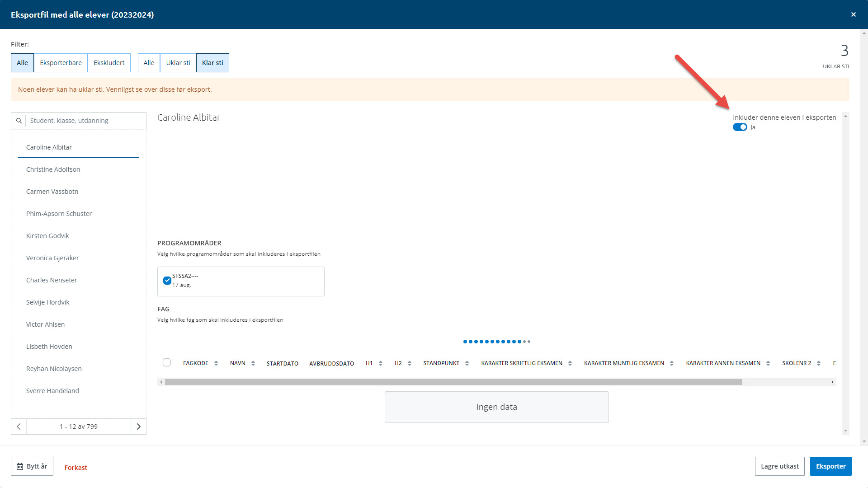
Task: Click the 'Ingen data' placeholder box
Action: (x=496, y=407)
